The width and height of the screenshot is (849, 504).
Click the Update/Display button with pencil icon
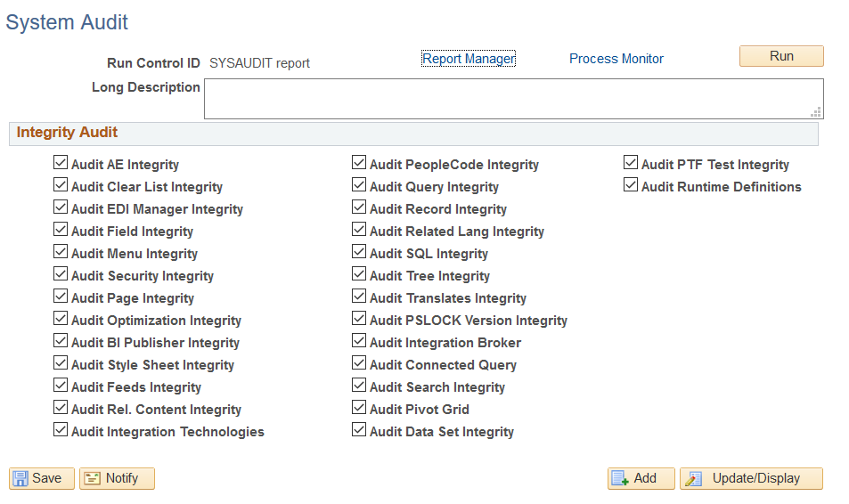(x=751, y=478)
